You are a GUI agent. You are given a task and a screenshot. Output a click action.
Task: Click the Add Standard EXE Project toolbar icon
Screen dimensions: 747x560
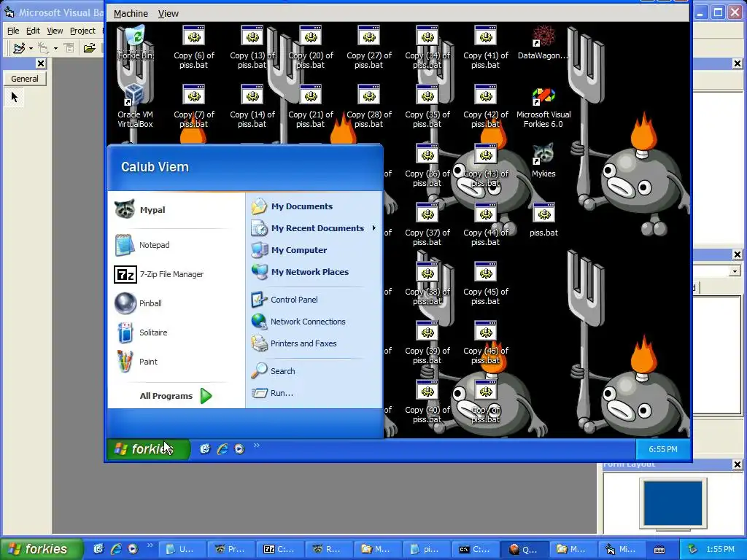(19, 48)
